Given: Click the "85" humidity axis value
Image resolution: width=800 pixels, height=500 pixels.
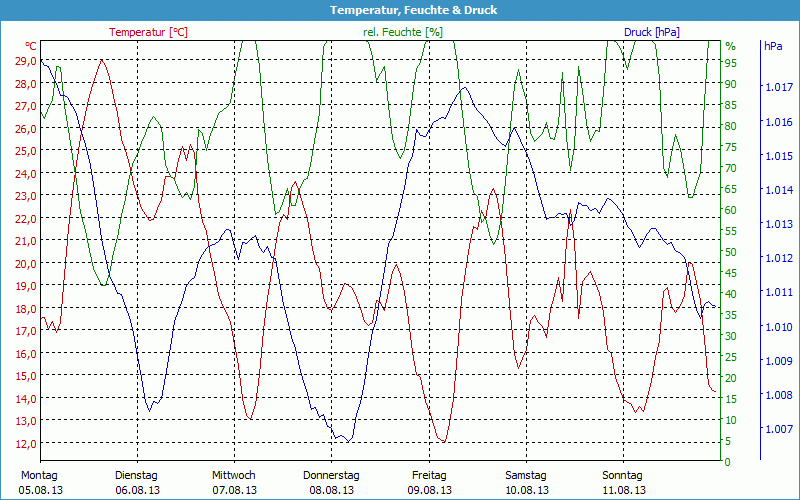Looking at the screenshot, I should [x=731, y=105].
